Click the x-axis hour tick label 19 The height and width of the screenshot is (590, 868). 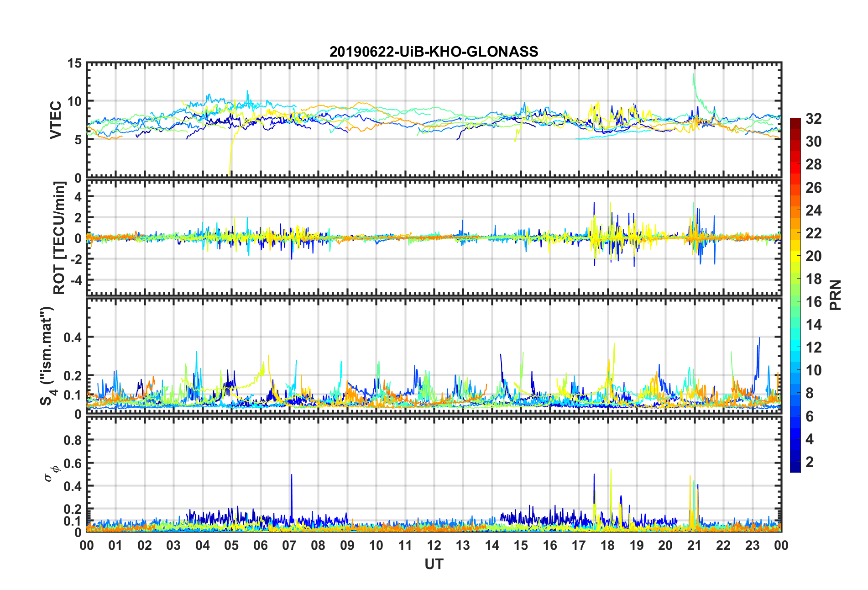[x=637, y=545]
